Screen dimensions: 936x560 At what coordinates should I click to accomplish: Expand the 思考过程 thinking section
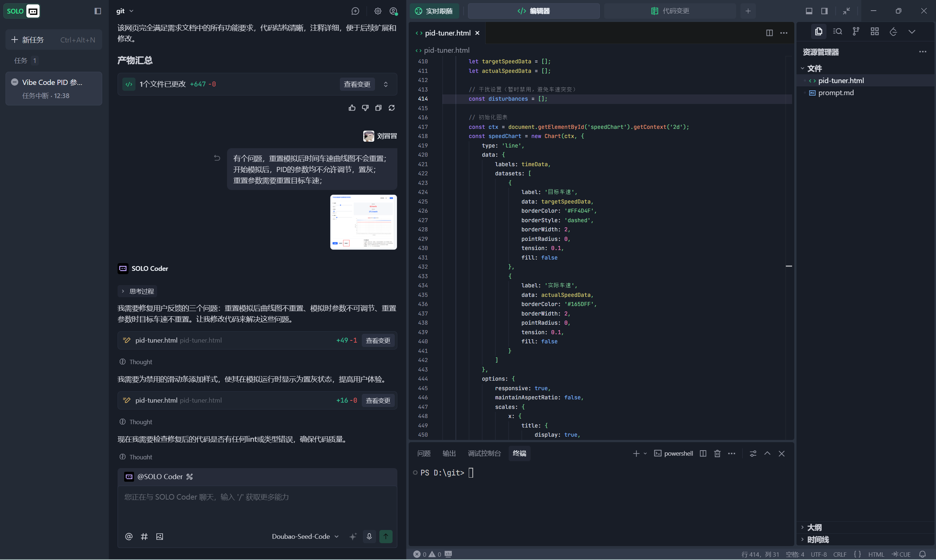(137, 291)
